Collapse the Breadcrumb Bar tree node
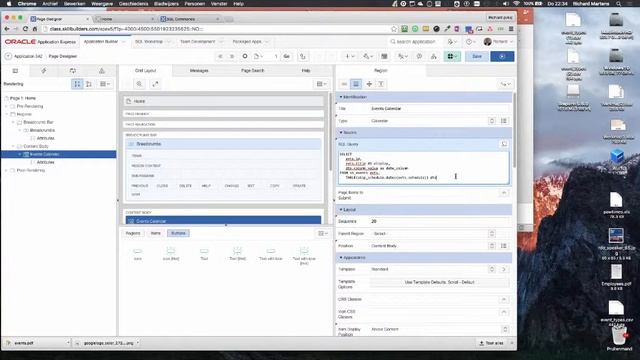This screenshot has height=360, width=640. 13,122
